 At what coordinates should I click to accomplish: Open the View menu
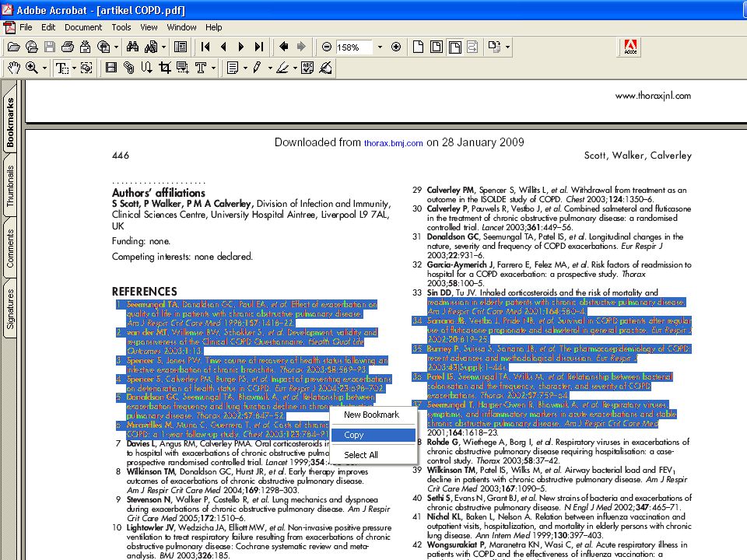[149, 27]
